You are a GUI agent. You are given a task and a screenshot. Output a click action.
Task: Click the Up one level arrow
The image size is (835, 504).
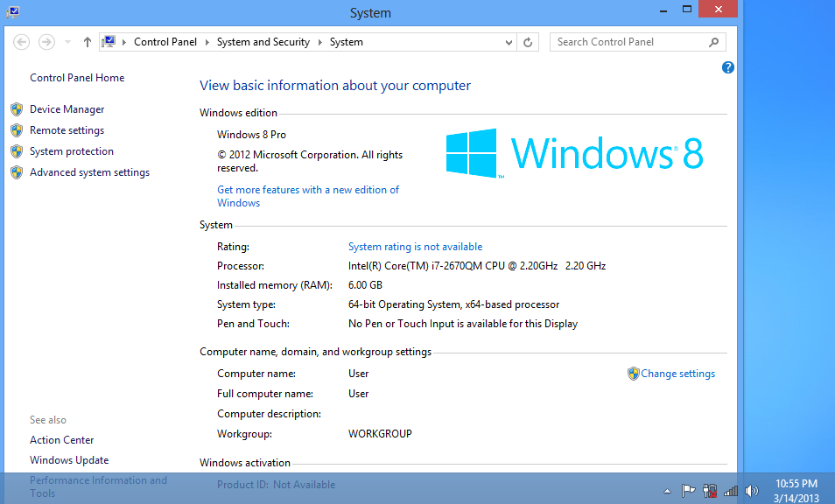click(88, 42)
